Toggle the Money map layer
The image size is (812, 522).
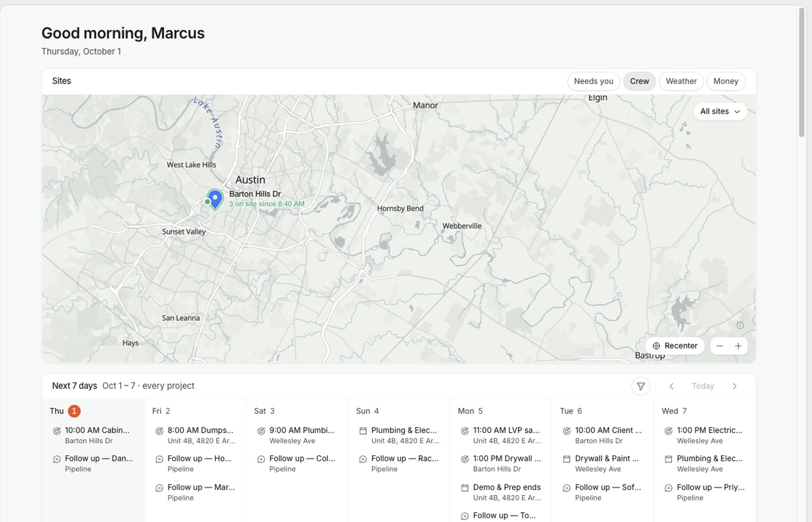(x=726, y=81)
